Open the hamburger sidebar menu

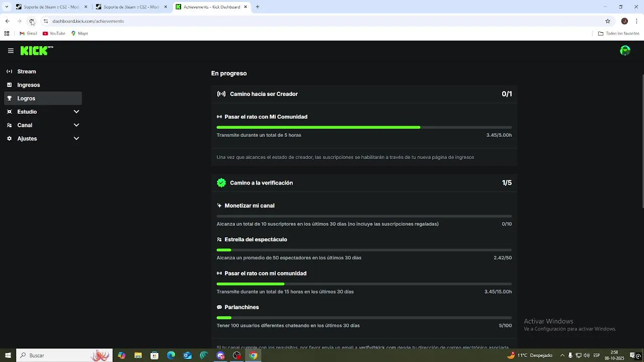[x=11, y=51]
